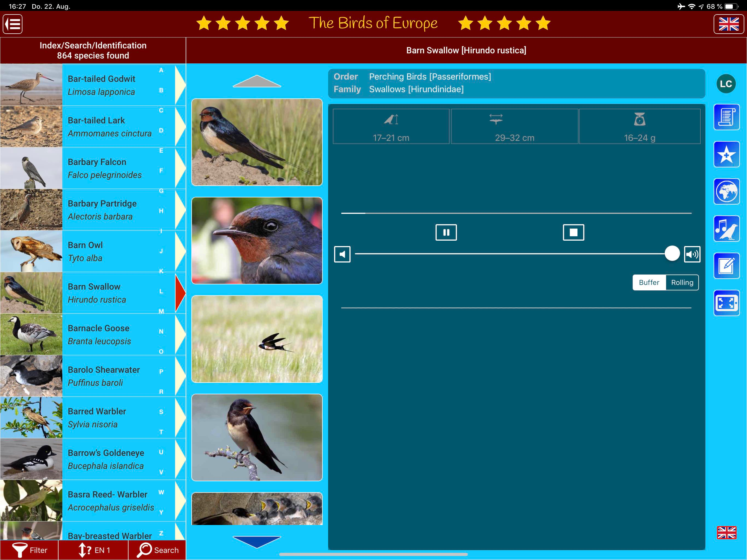This screenshot has width=747, height=560.
Task: Open swallow feeding chicks photo
Action: (x=257, y=508)
